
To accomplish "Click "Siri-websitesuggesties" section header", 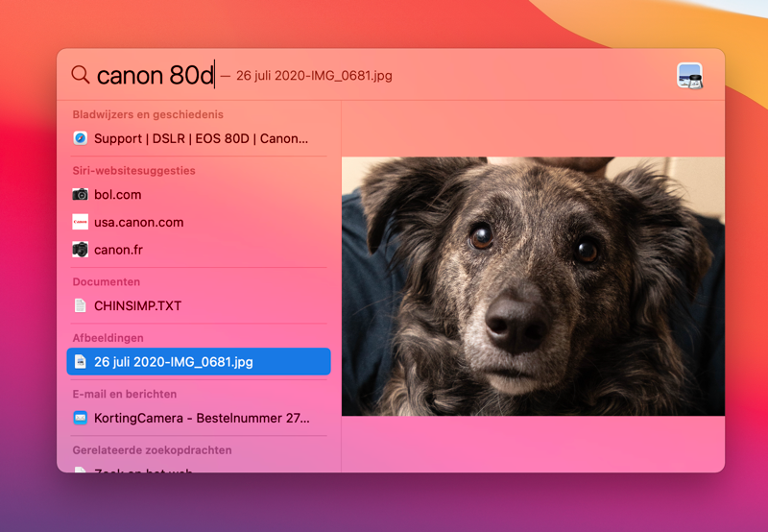I will click(133, 171).
